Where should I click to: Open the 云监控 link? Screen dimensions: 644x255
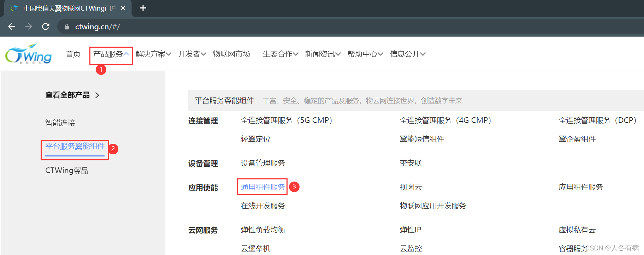tap(411, 249)
